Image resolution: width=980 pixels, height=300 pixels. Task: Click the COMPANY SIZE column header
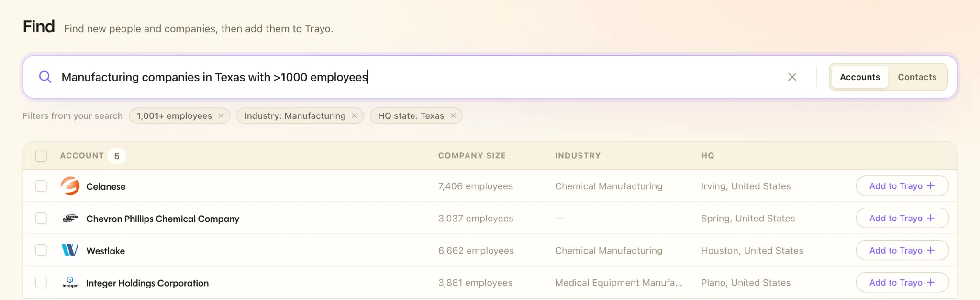[x=472, y=156]
